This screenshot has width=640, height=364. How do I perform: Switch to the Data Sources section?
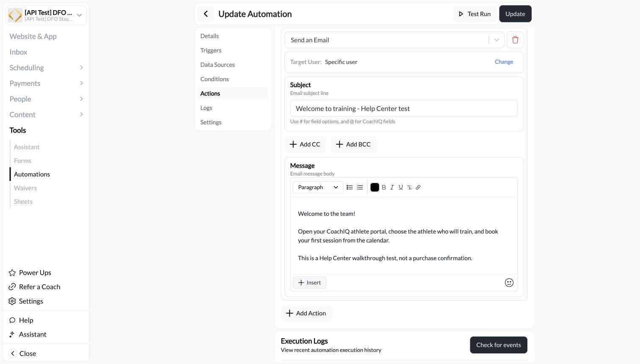(x=233, y=65)
